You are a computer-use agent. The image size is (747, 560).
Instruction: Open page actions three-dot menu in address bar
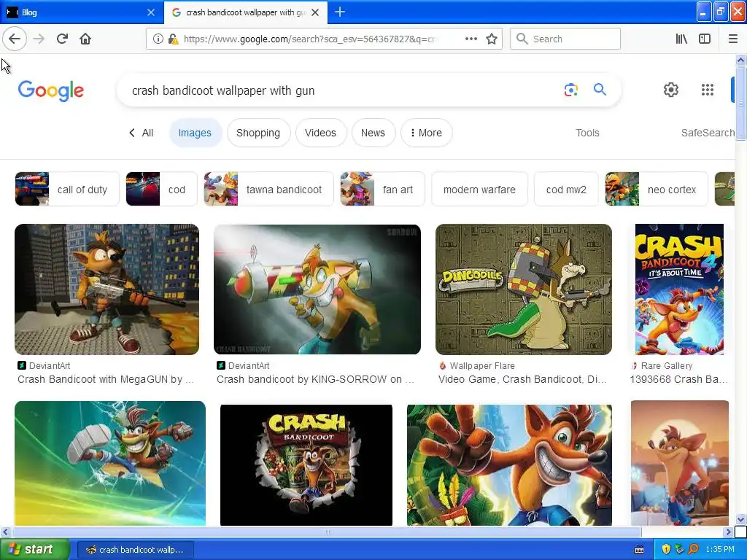click(471, 39)
